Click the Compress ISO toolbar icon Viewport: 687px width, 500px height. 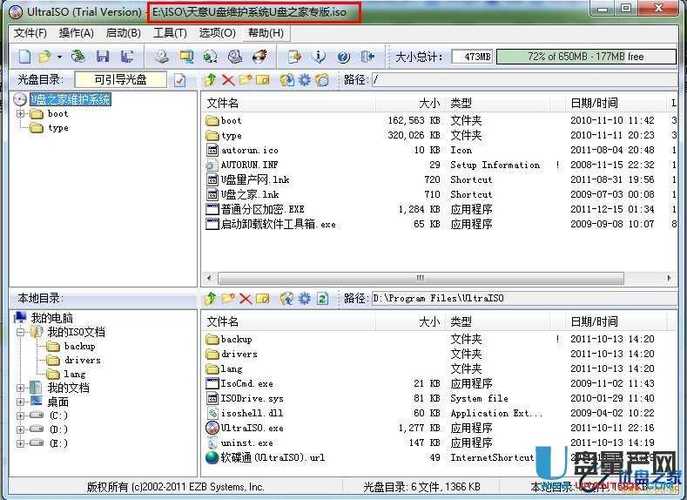tap(211, 57)
